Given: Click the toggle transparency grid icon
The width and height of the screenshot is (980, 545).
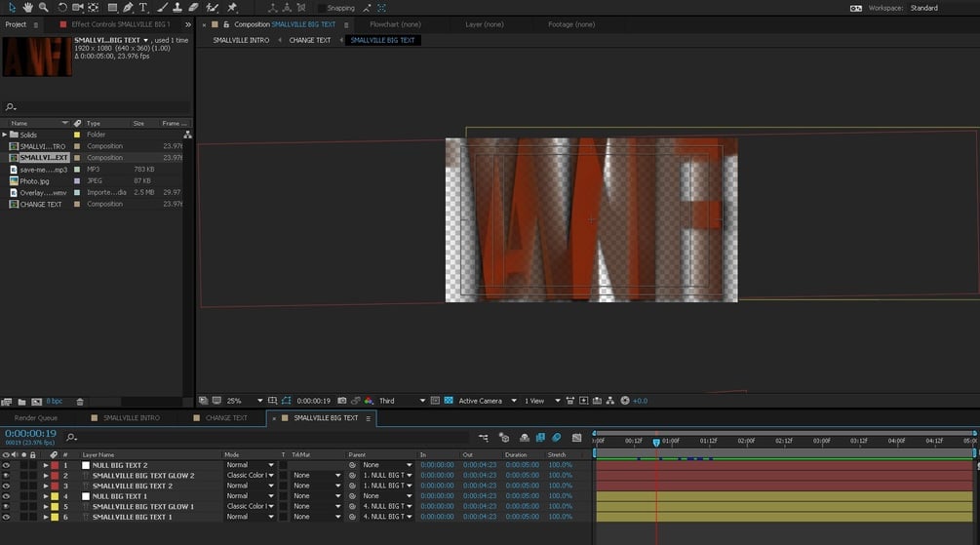Looking at the screenshot, I should [449, 401].
